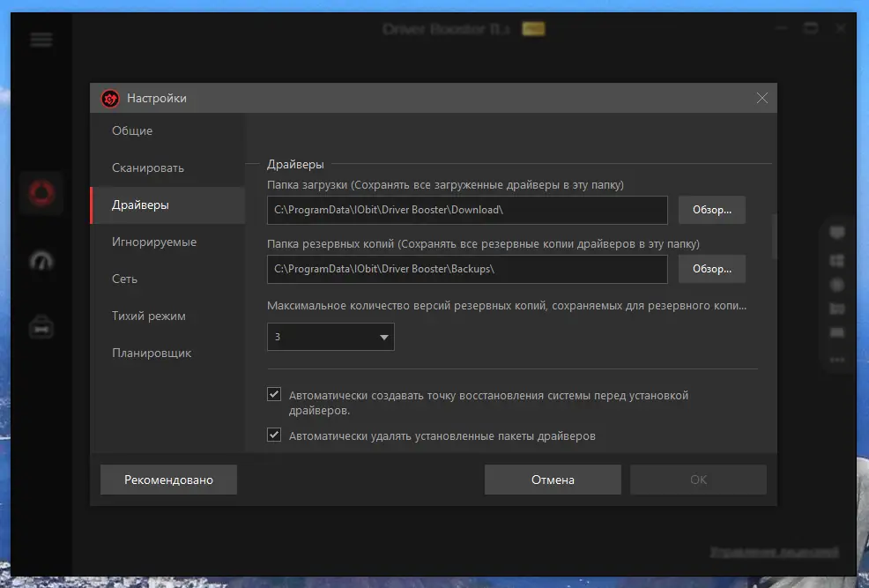Click the Driver Booster logo in Settings titlebar
The width and height of the screenshot is (869, 588).
click(x=109, y=98)
